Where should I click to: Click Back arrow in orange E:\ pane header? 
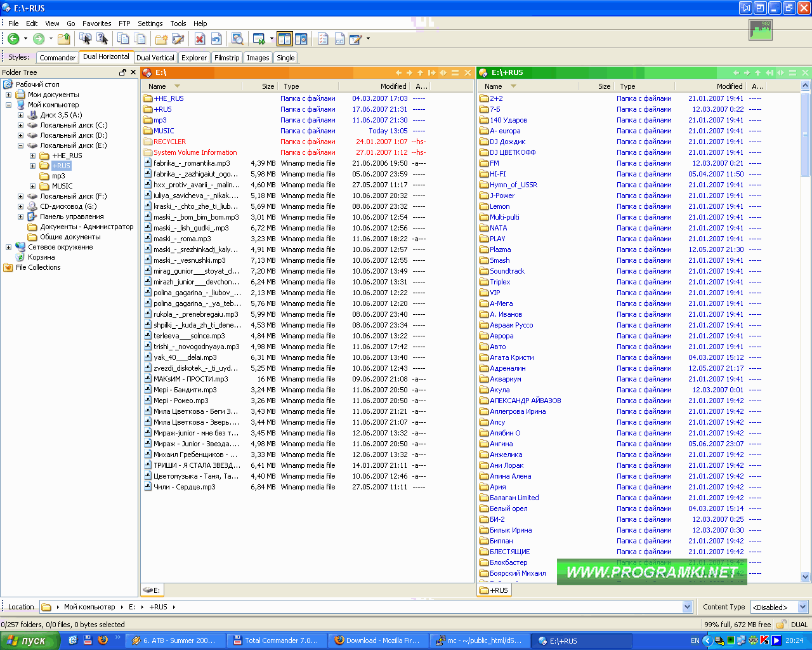pos(398,73)
